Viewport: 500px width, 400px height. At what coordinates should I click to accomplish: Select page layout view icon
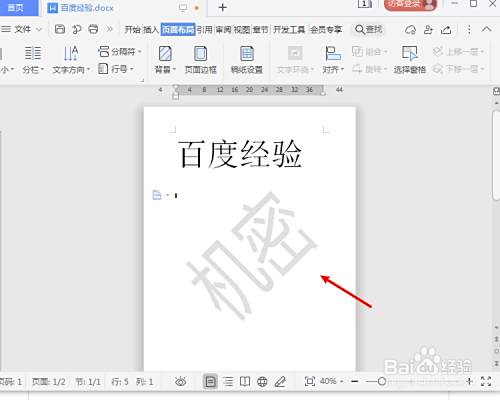pyautogui.click(x=210, y=381)
